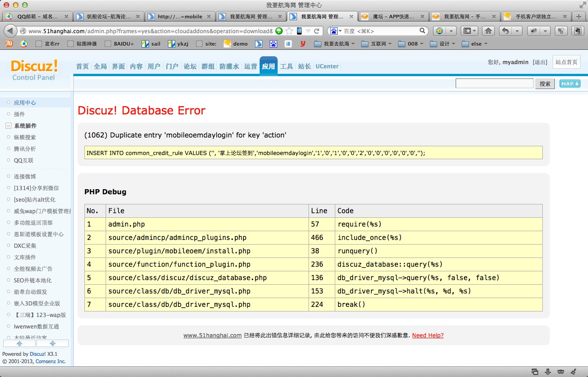The height and width of the screenshot is (377, 588).
Task: Open the 首页 admin menu
Action: point(83,66)
